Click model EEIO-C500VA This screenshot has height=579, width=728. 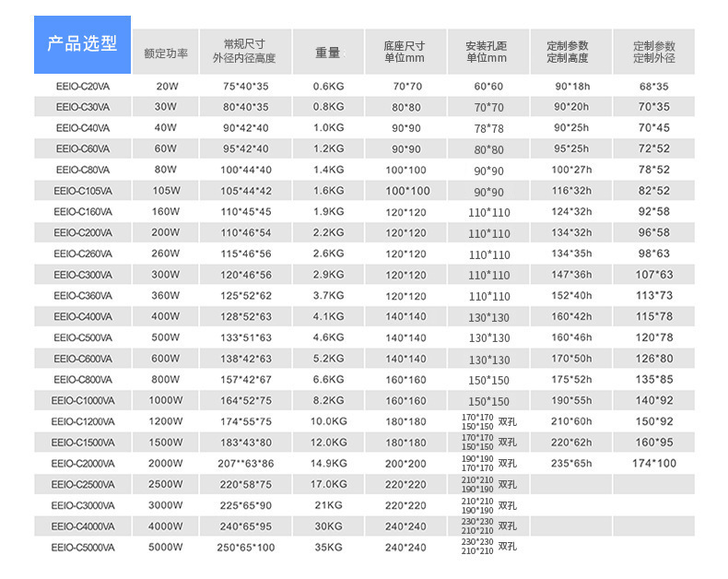pyautogui.click(x=83, y=337)
